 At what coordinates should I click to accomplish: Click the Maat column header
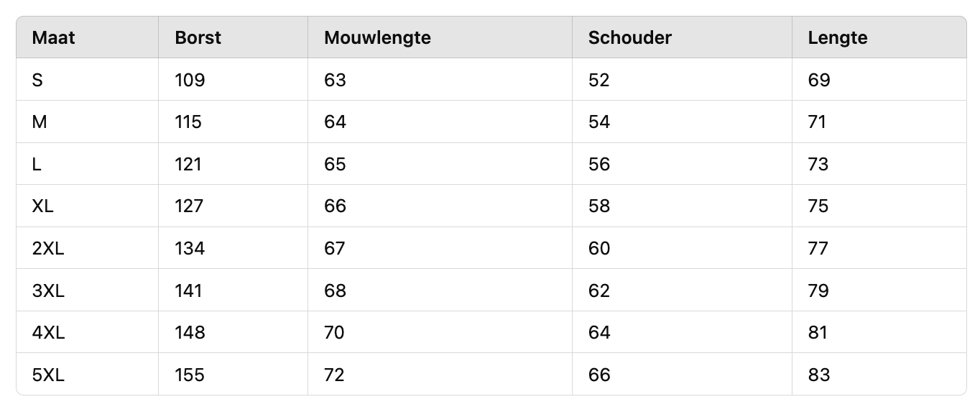(54, 37)
